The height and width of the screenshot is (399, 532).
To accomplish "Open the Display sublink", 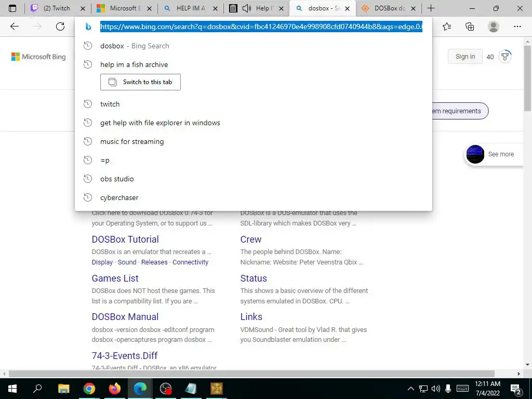I will [x=102, y=262].
